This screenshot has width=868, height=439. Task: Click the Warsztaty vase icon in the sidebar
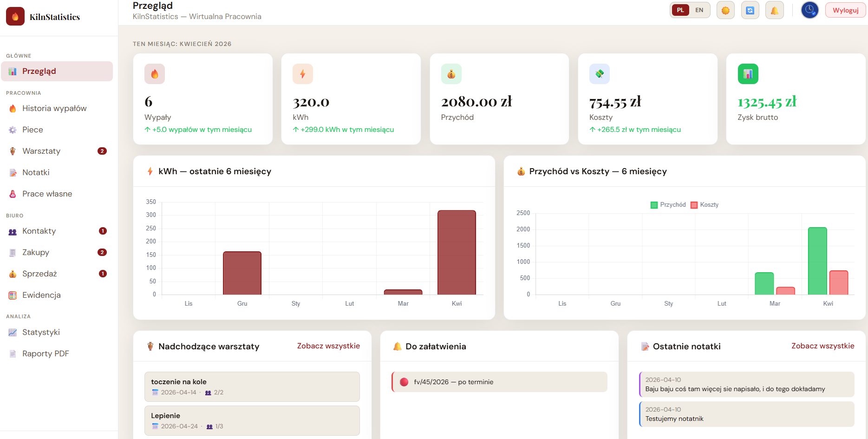(x=13, y=151)
